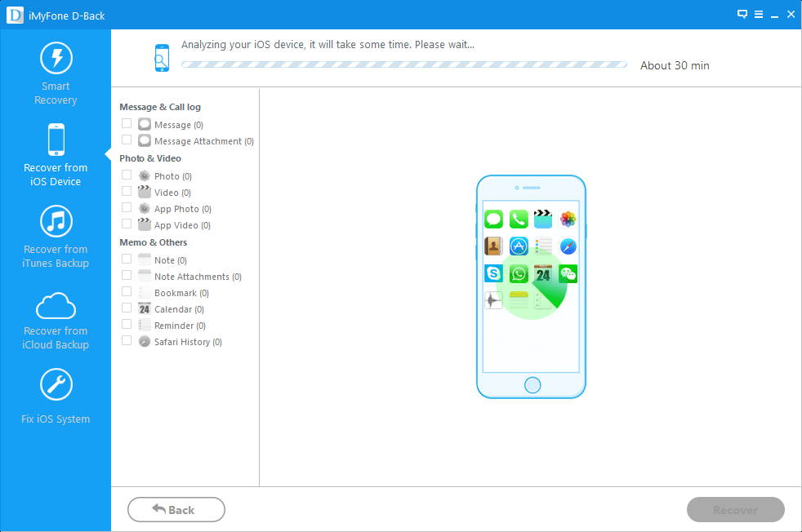The height and width of the screenshot is (532, 802).
Task: Go back with the Back button
Action: [x=176, y=509]
